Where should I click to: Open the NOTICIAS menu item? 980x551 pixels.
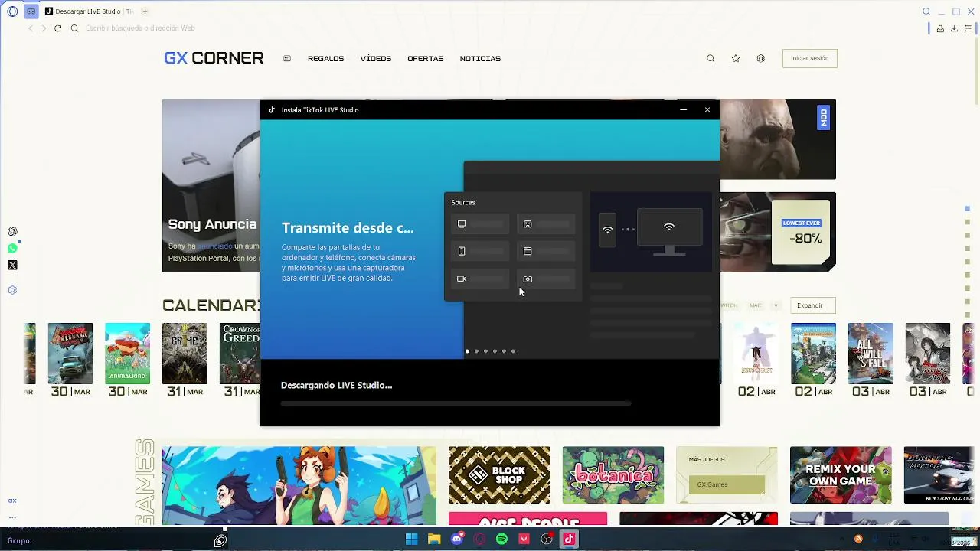tap(480, 59)
